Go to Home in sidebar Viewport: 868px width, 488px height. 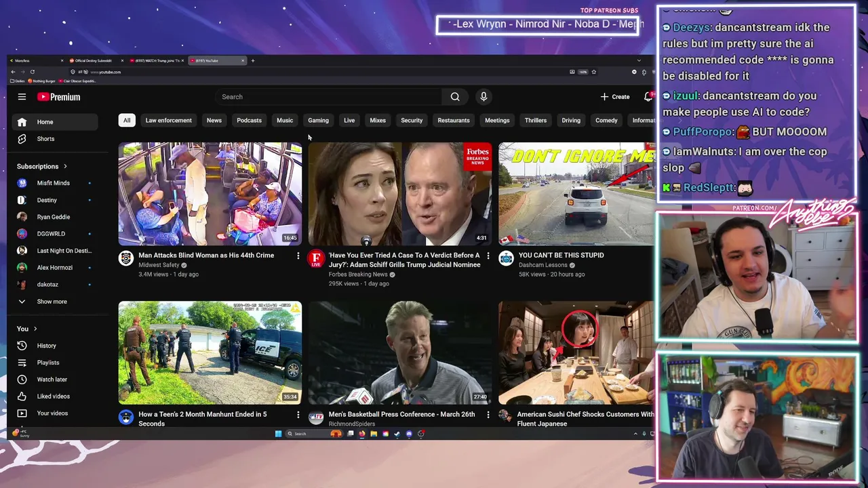click(x=54, y=122)
